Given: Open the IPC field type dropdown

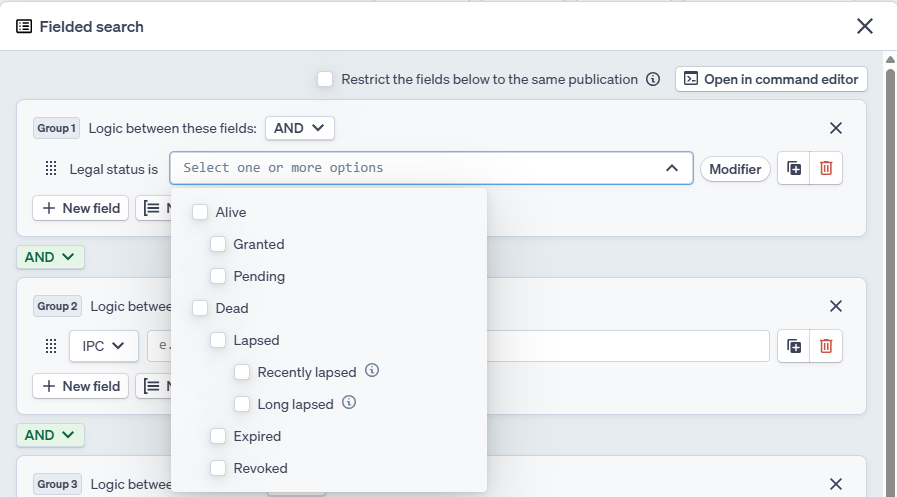Looking at the screenshot, I should coord(104,346).
